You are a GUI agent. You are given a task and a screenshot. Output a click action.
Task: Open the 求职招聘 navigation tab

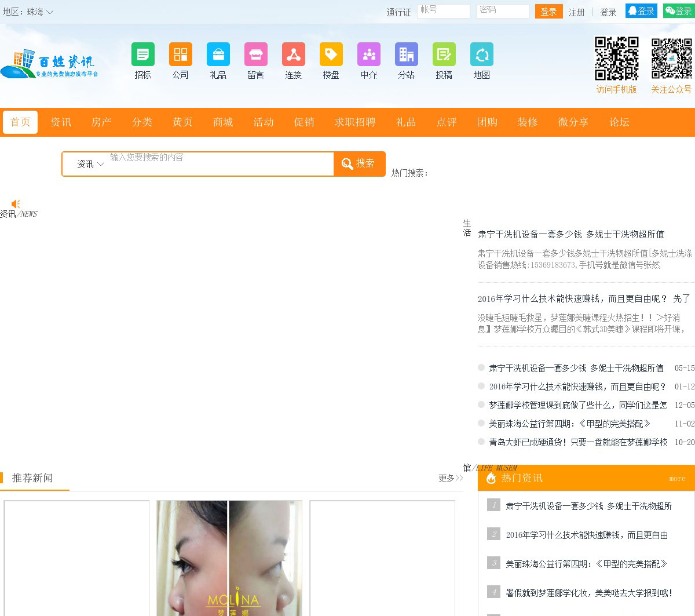pos(354,122)
